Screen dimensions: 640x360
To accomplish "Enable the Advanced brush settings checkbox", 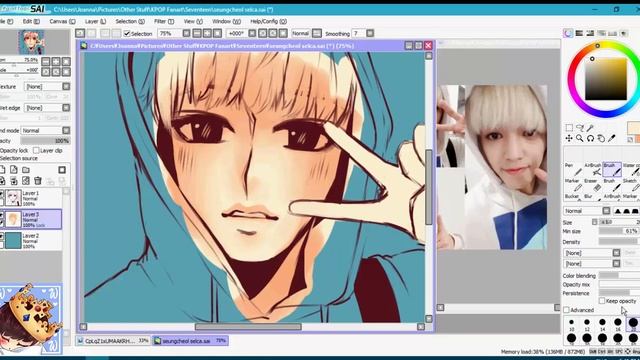I will pyautogui.click(x=567, y=310).
